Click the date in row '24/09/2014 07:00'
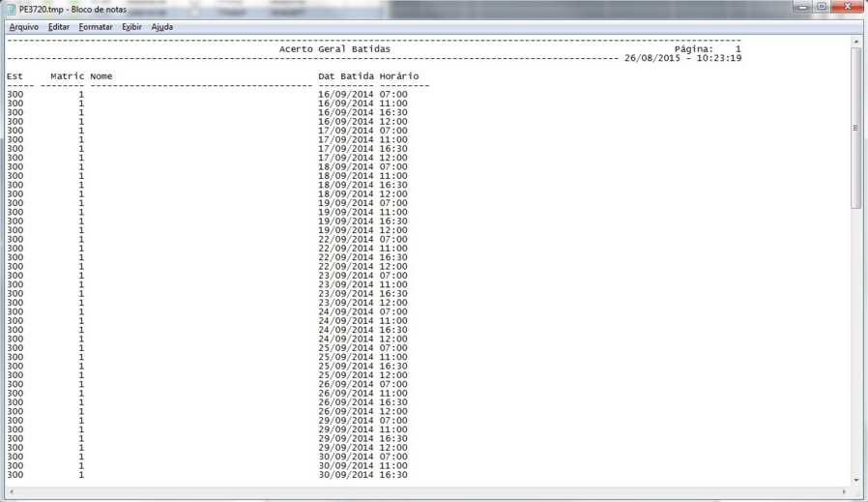This screenshot has height=502, width=868. pyautogui.click(x=346, y=311)
